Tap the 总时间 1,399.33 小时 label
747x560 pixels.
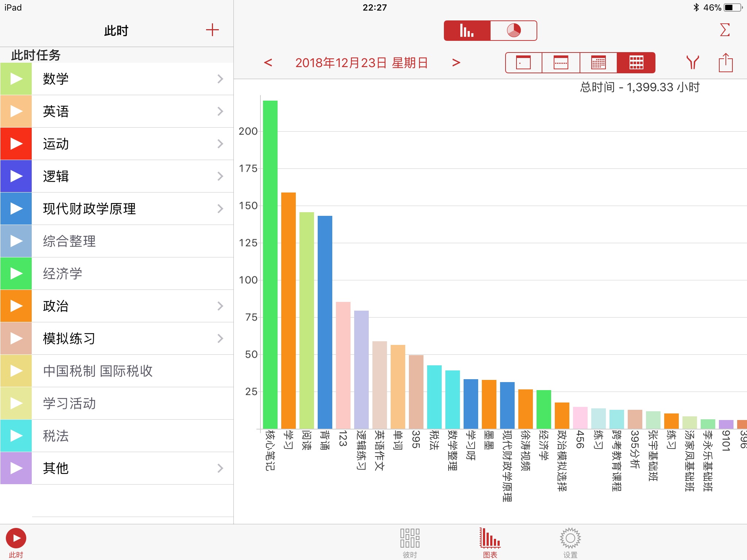tap(640, 87)
